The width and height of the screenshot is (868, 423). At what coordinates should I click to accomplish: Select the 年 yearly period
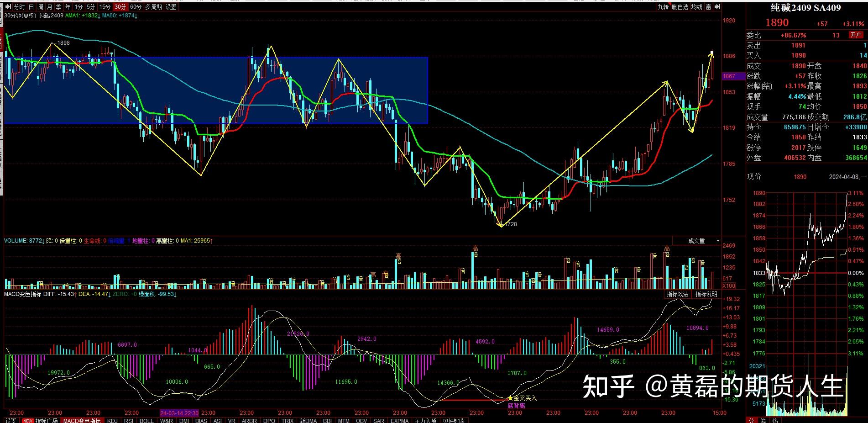click(x=68, y=7)
